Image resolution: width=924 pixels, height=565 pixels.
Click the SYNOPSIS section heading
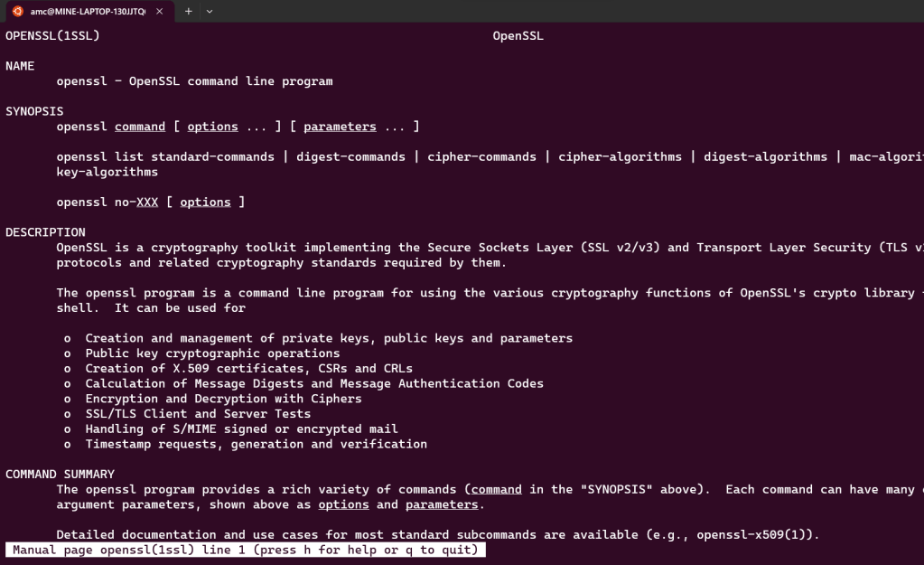[34, 111]
